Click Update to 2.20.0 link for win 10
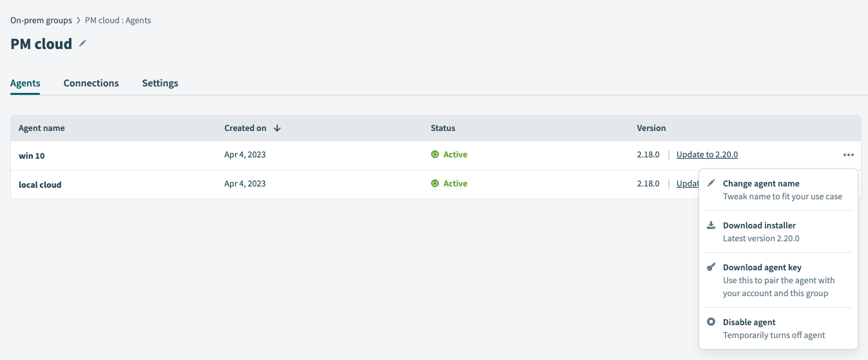Viewport: 868px width, 360px height. click(x=707, y=155)
